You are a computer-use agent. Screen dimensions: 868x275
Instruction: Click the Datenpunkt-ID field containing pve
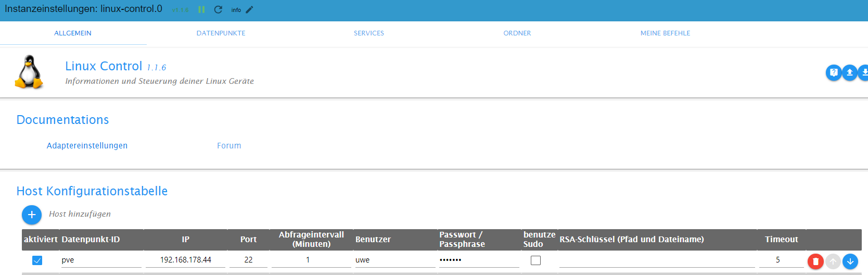tap(101, 260)
